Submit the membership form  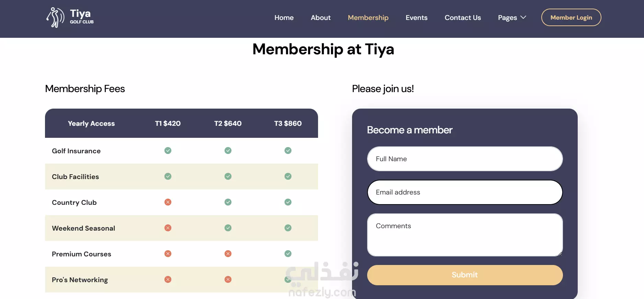point(464,275)
